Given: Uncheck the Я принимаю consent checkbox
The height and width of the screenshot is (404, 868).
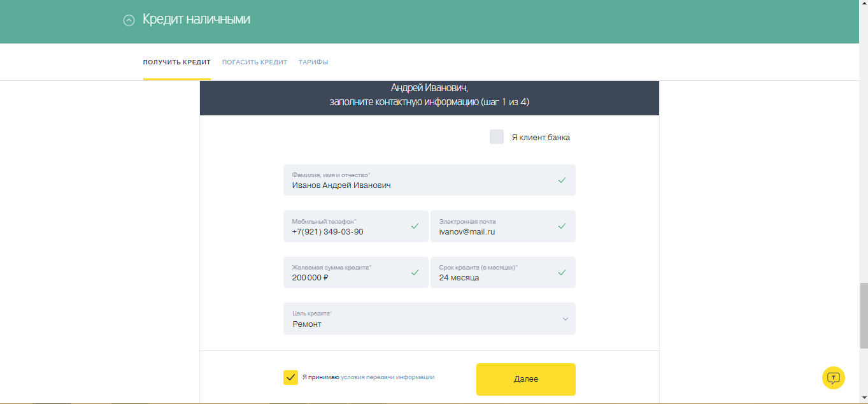Looking at the screenshot, I should (290, 377).
